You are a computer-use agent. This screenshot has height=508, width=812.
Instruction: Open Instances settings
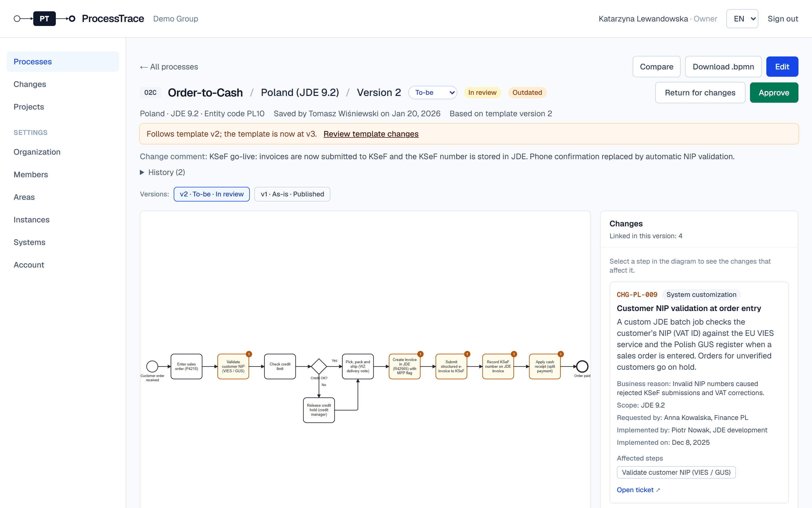tap(63, 219)
